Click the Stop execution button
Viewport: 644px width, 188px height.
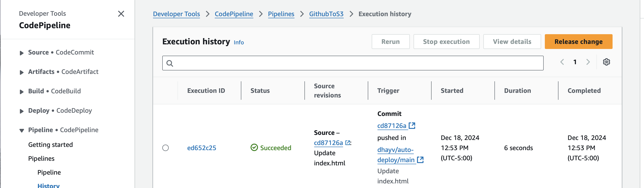(446, 42)
